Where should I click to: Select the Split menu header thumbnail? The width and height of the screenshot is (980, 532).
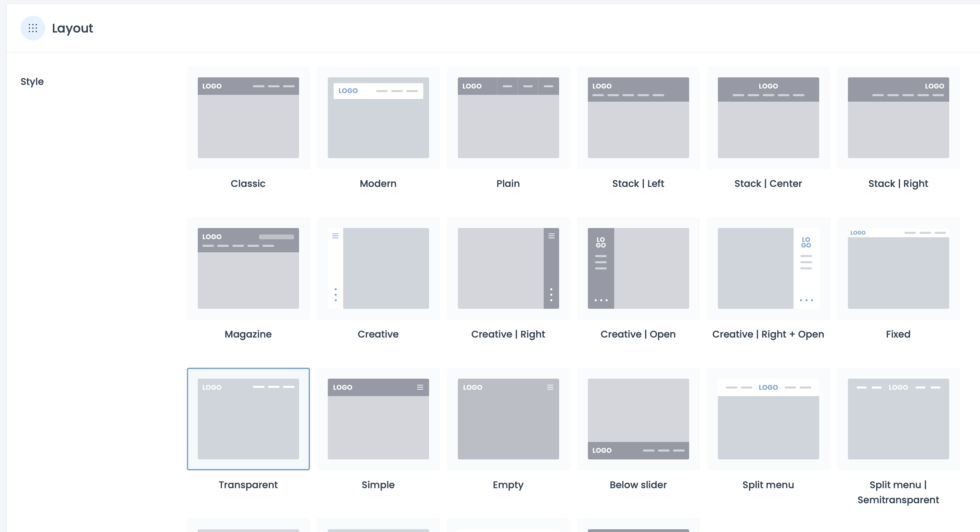[769, 419]
